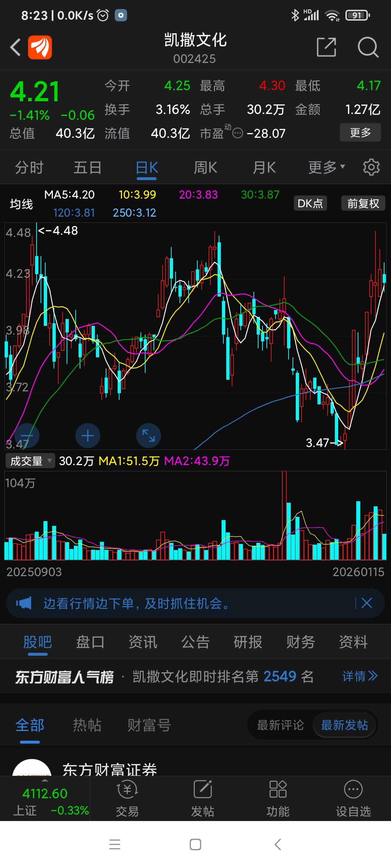Select the 全部 posts filter tab
The image size is (391, 868).
(30, 725)
